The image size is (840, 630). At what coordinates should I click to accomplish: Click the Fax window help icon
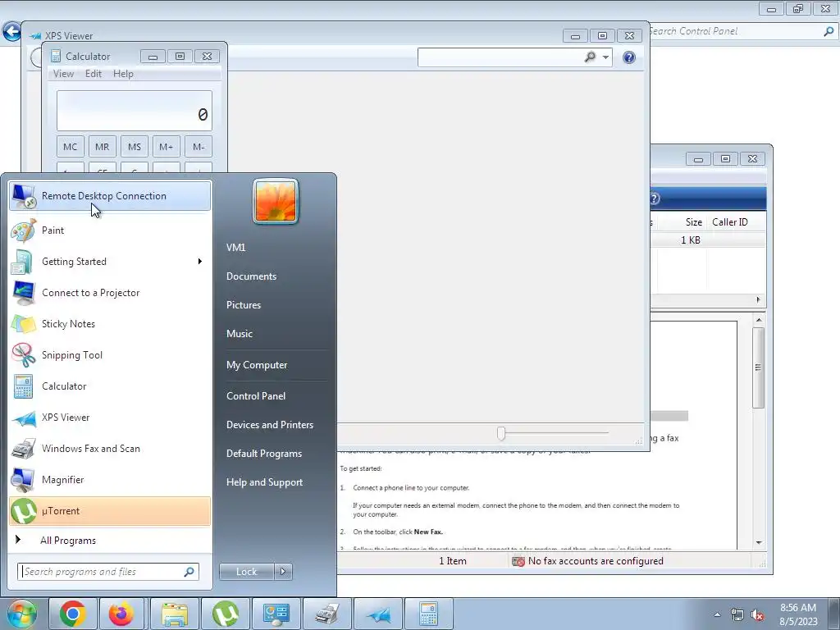(x=655, y=199)
